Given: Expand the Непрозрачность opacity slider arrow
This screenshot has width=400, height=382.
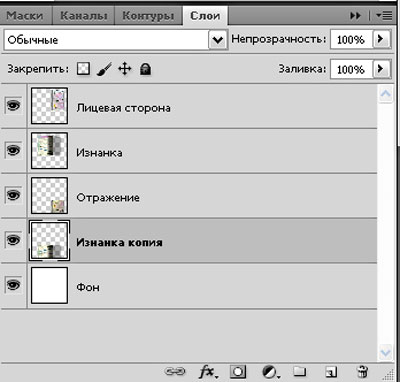Looking at the screenshot, I should [381, 39].
